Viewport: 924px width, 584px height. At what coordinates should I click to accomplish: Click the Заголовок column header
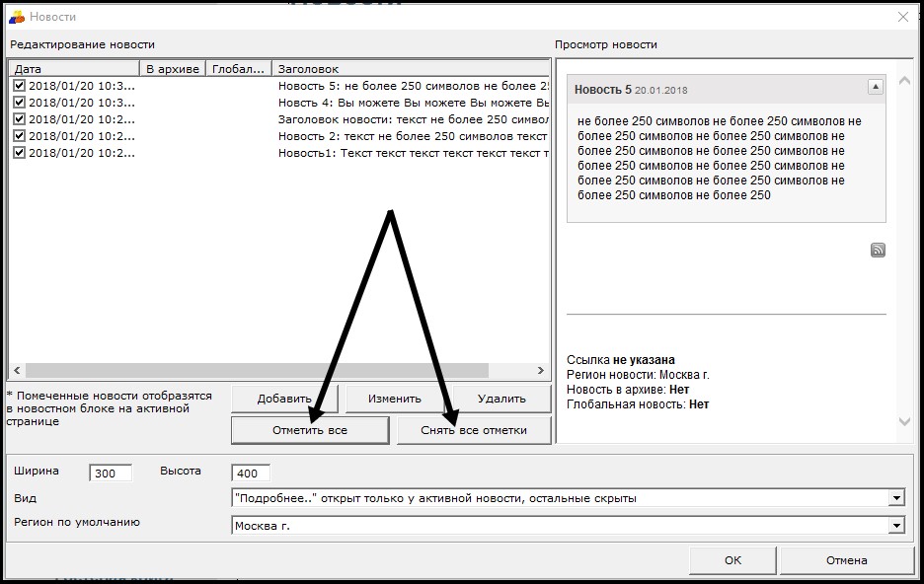coord(409,69)
